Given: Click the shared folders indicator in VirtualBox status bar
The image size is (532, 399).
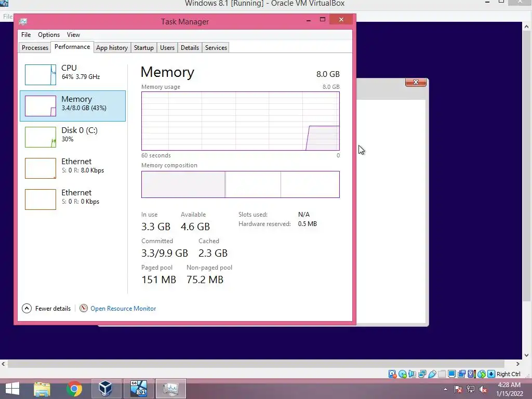Looking at the screenshot, I should tap(442, 374).
